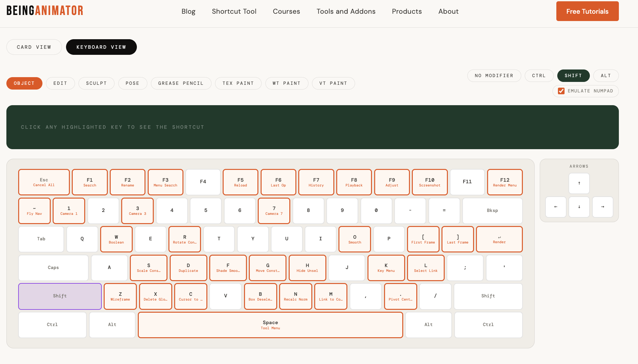Choose the WT Paint mode tab
Screen dimensions: 638x364
point(287,83)
